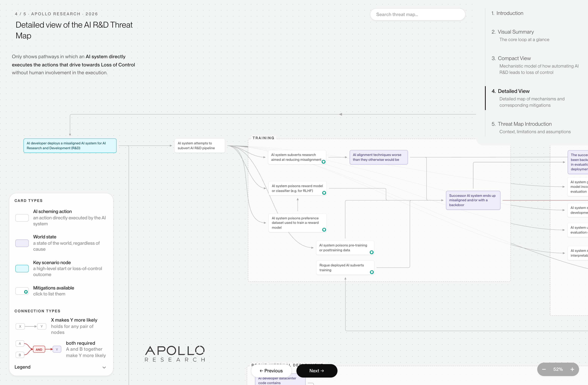Select 'AI developer deploys a misaligned AI system' node
The width and height of the screenshot is (588, 385).
pos(70,146)
